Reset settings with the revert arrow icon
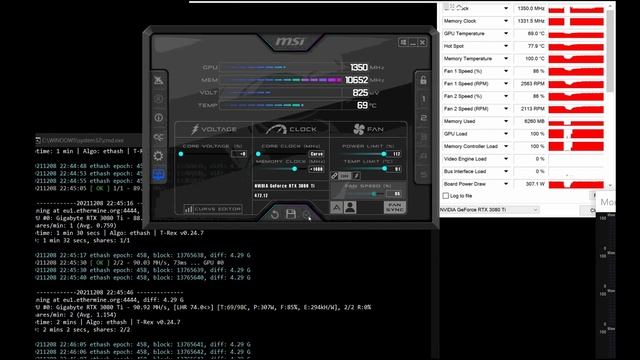The height and width of the screenshot is (360, 640). [274, 214]
